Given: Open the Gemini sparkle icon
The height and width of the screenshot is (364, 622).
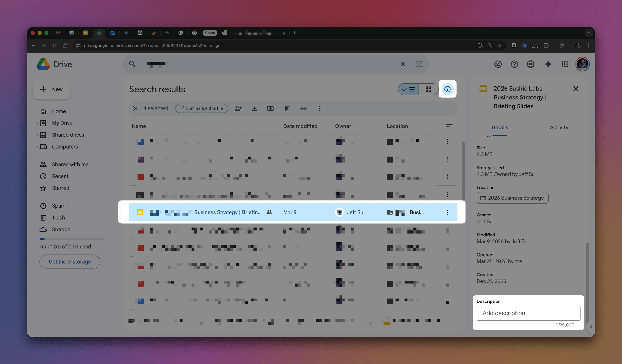Looking at the screenshot, I should pyautogui.click(x=548, y=64).
